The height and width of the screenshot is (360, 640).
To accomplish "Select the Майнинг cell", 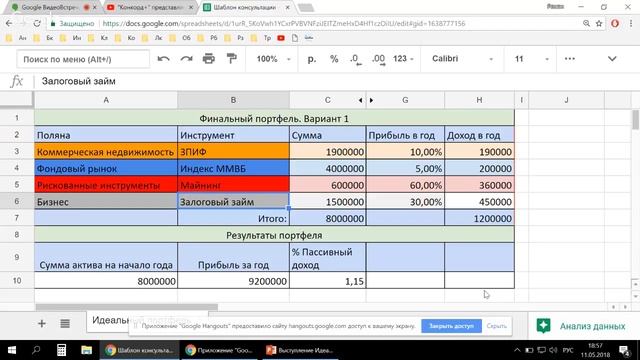I will (233, 185).
